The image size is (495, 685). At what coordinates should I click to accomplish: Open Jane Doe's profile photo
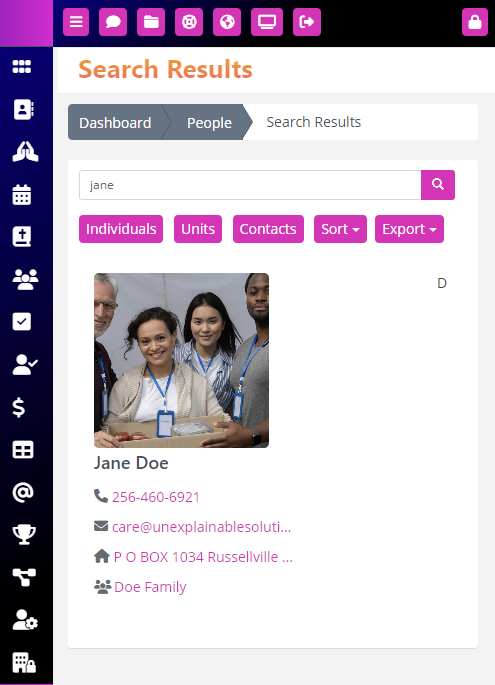pyautogui.click(x=181, y=360)
